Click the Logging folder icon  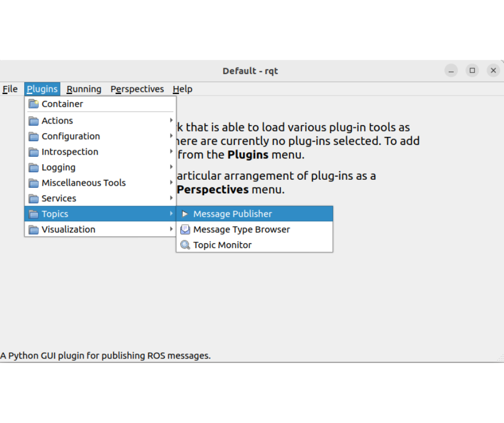coord(34,167)
